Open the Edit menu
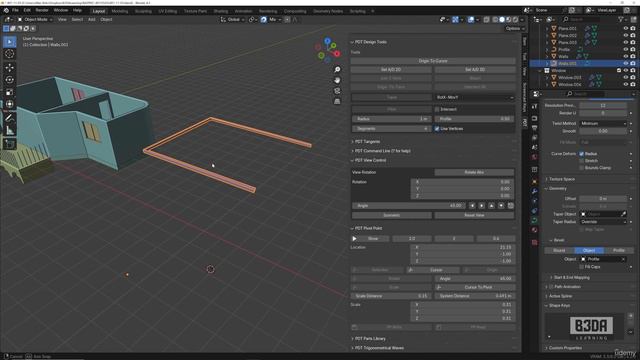 coord(27,10)
